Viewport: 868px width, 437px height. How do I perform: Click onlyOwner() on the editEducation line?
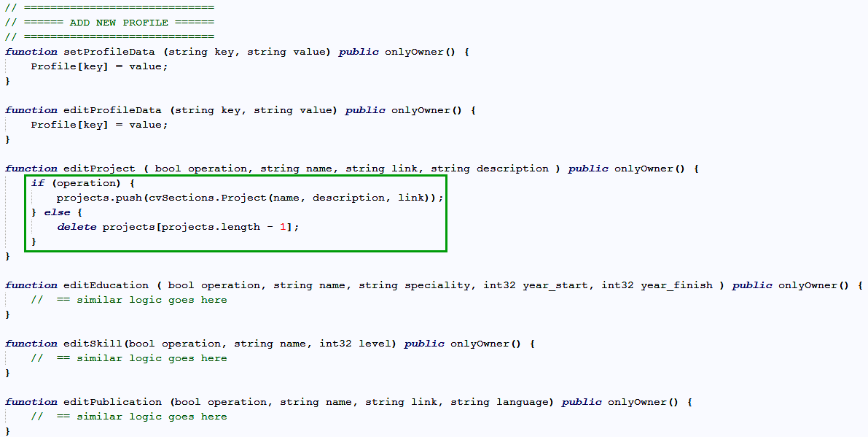click(813, 285)
